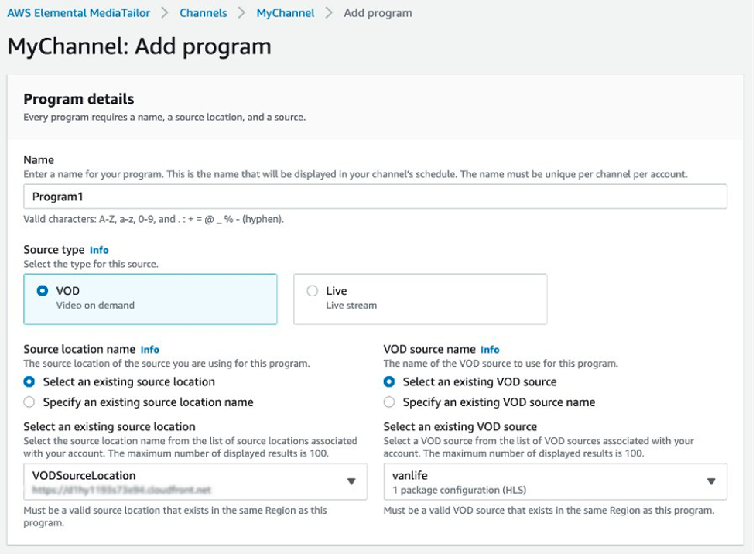The height and width of the screenshot is (554, 756).
Task: Click breadcrumb chevron after Channels
Action: (x=241, y=13)
